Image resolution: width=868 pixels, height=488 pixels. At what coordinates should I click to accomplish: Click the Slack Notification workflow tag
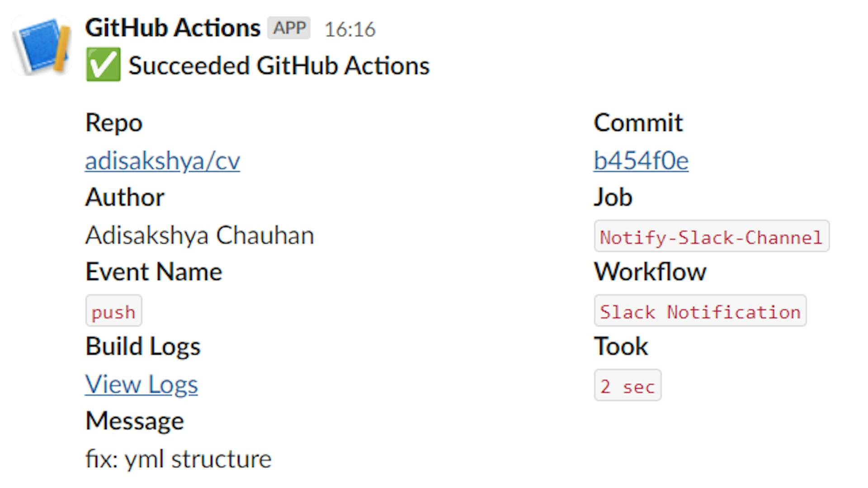pyautogui.click(x=700, y=311)
